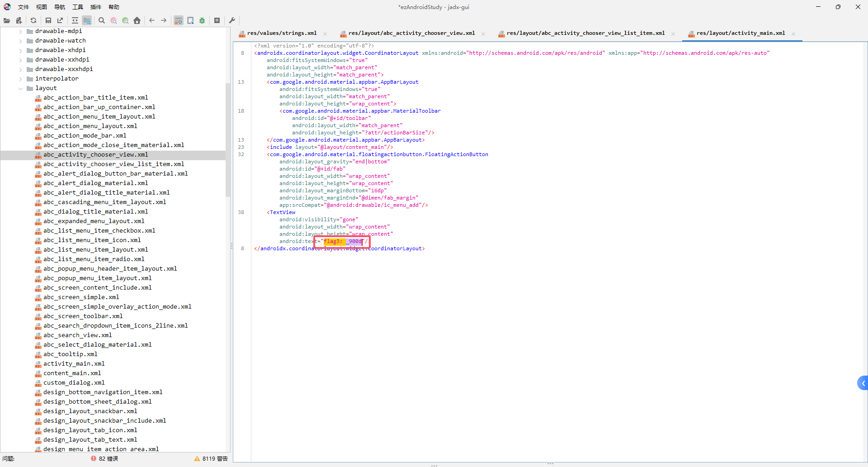Viewport: 868px width, 467px height.
Task: Expand the drawable-xhdpi folder
Action: point(20,50)
